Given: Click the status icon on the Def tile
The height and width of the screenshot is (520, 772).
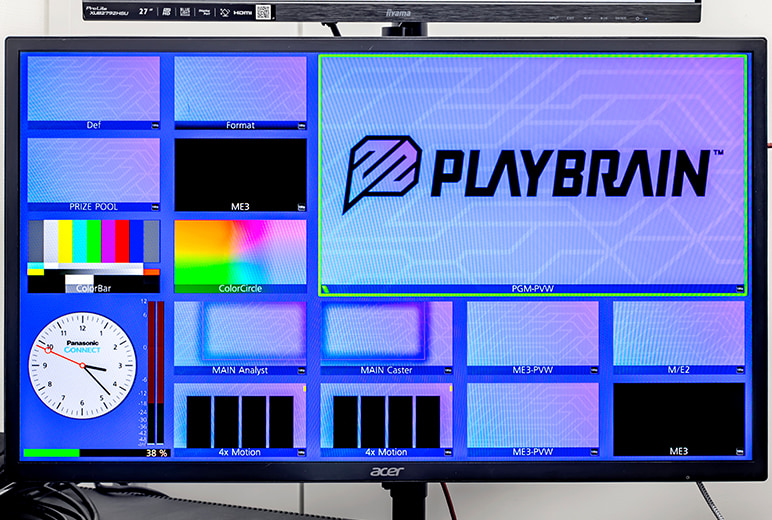Looking at the screenshot, I should [154, 126].
